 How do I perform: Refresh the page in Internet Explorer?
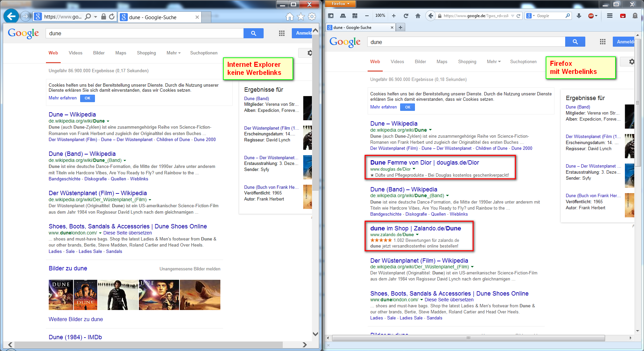point(112,16)
